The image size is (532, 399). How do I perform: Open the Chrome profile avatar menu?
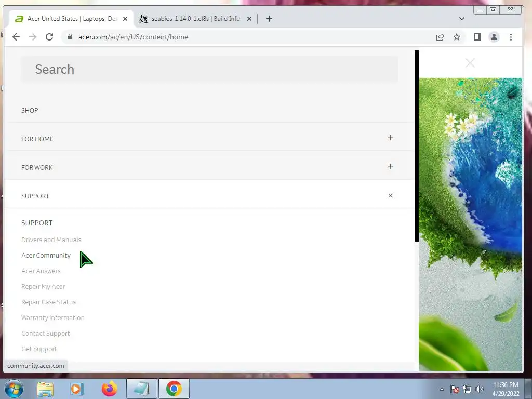(x=494, y=37)
